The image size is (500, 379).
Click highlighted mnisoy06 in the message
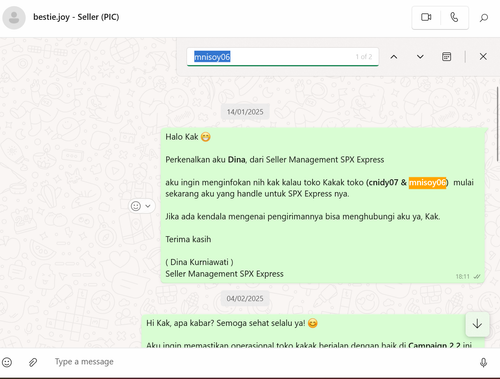click(427, 183)
